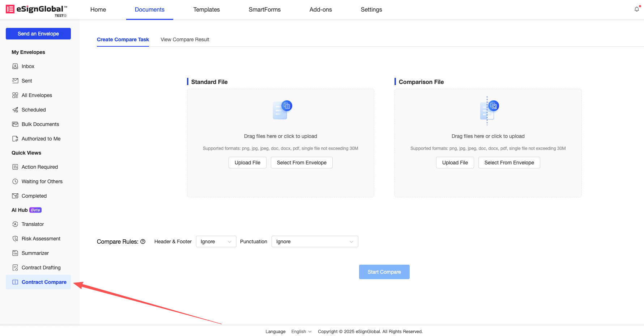This screenshot has height=336, width=644.
Task: Click Upload File under Comparison File
Action: (x=455, y=163)
